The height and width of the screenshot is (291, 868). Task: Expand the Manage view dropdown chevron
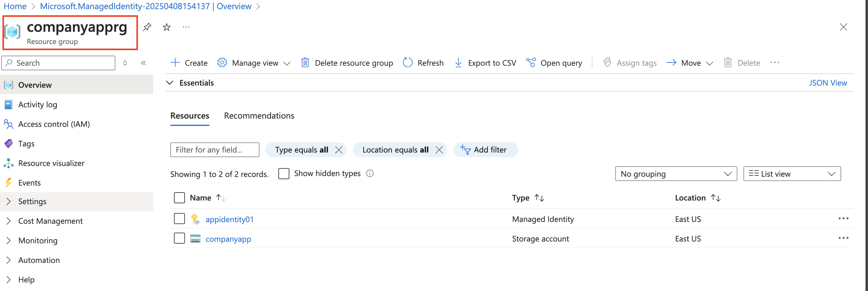[x=287, y=63]
